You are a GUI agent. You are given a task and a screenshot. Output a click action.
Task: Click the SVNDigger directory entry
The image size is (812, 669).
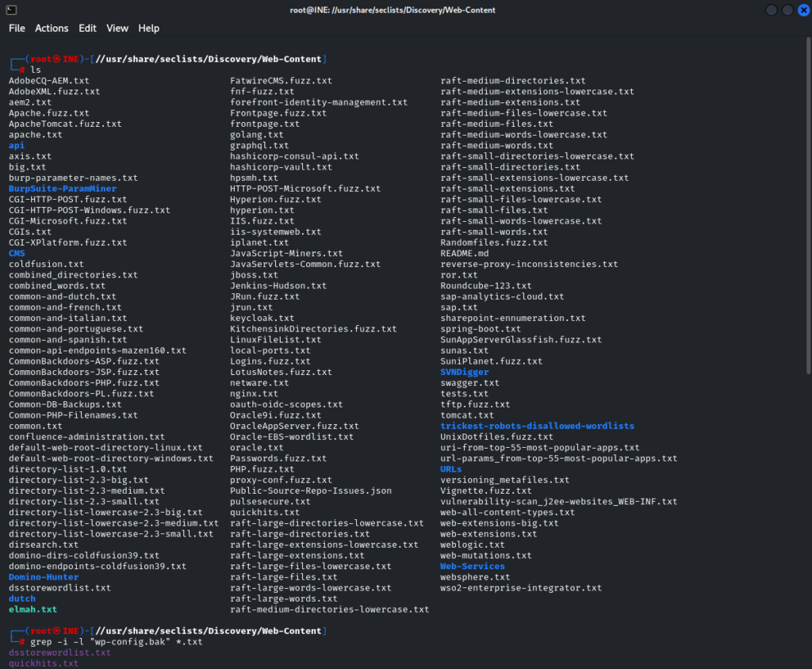pyautogui.click(x=465, y=372)
